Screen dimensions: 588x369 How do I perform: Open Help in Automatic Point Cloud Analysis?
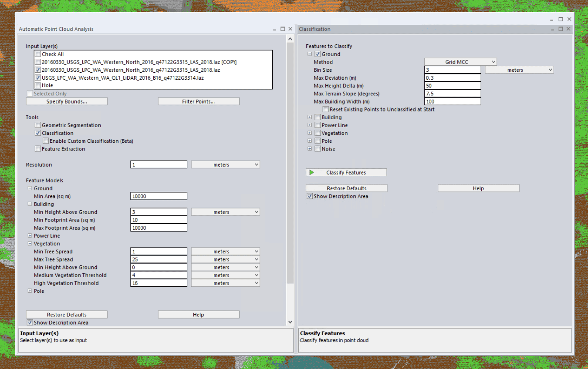click(199, 315)
